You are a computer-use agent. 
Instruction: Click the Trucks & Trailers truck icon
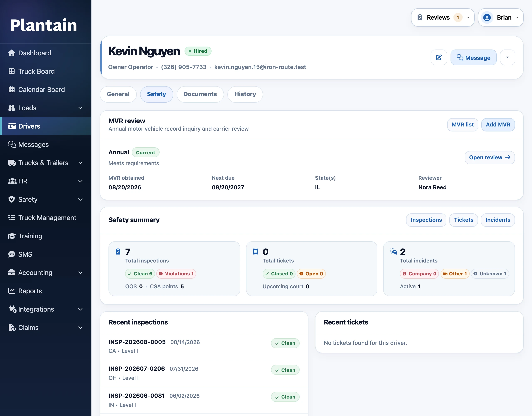(12, 163)
